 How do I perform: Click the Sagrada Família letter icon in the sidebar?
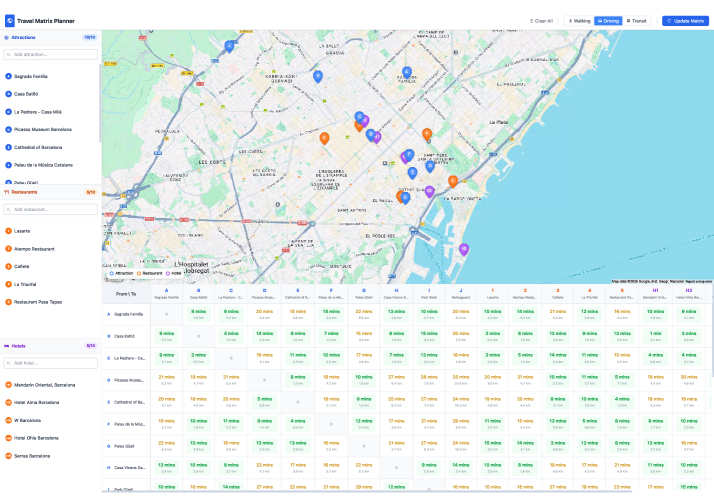pos(9,76)
